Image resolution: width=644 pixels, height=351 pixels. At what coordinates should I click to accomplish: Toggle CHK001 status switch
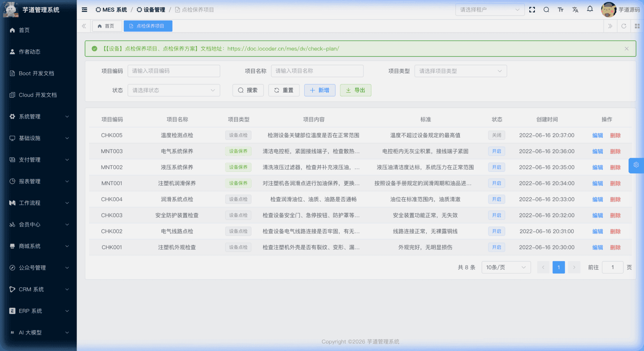496,247
